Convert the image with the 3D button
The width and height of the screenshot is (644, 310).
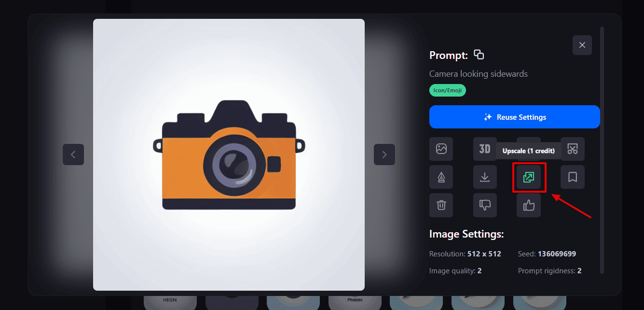(x=485, y=149)
